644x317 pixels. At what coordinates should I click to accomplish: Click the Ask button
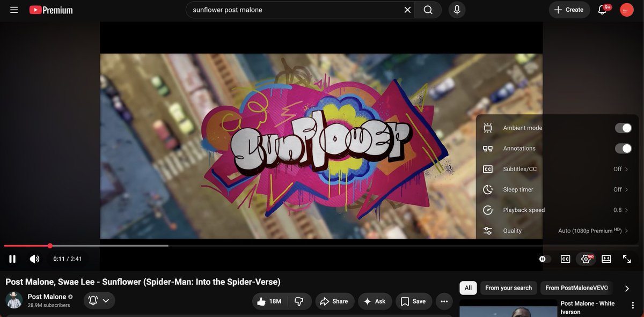375,301
